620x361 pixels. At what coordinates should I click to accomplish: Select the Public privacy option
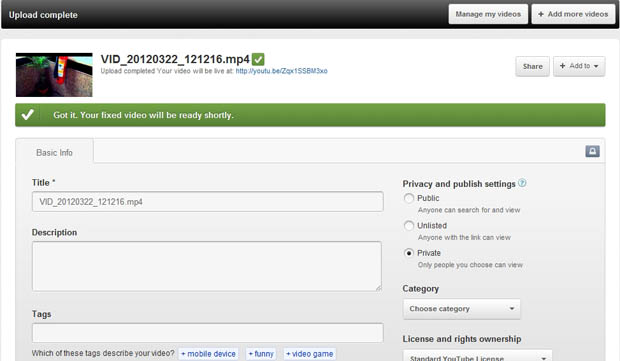pos(409,198)
